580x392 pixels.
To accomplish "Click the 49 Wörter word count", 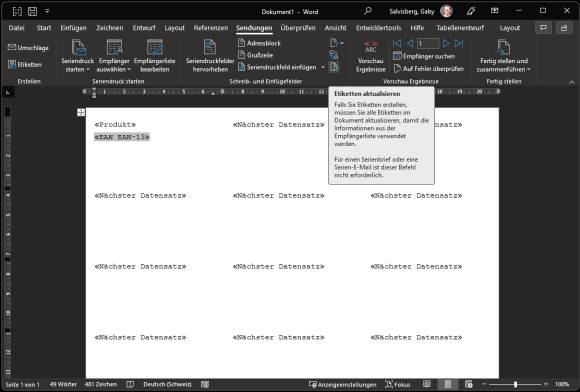I will [63, 385].
